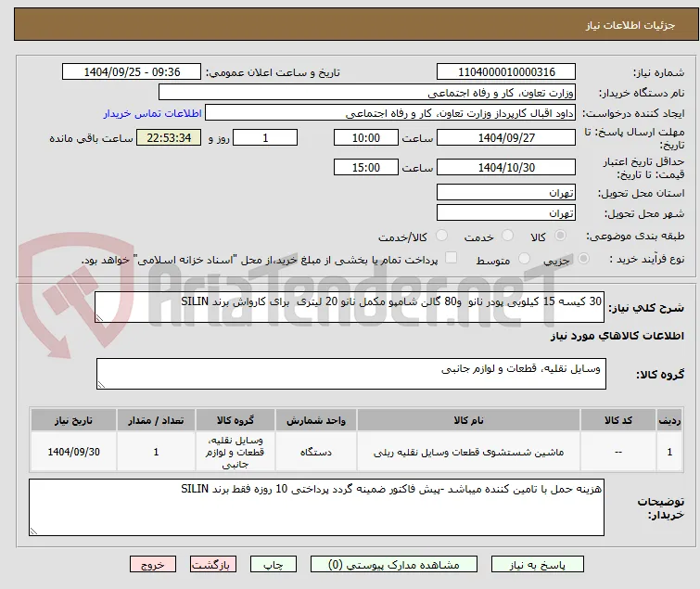Click the کد کالا column header

coord(617,421)
